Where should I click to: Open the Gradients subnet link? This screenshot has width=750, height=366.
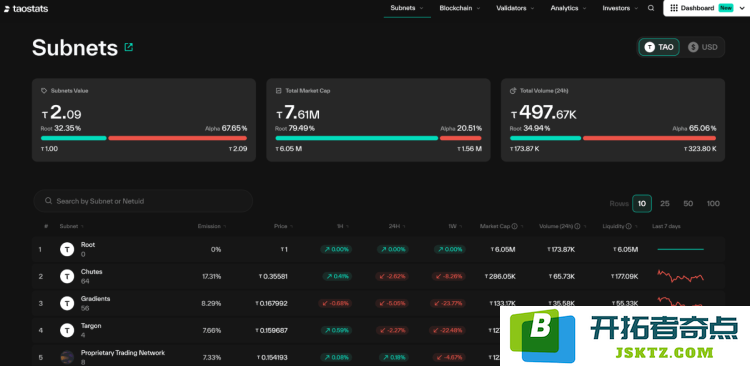(x=95, y=299)
